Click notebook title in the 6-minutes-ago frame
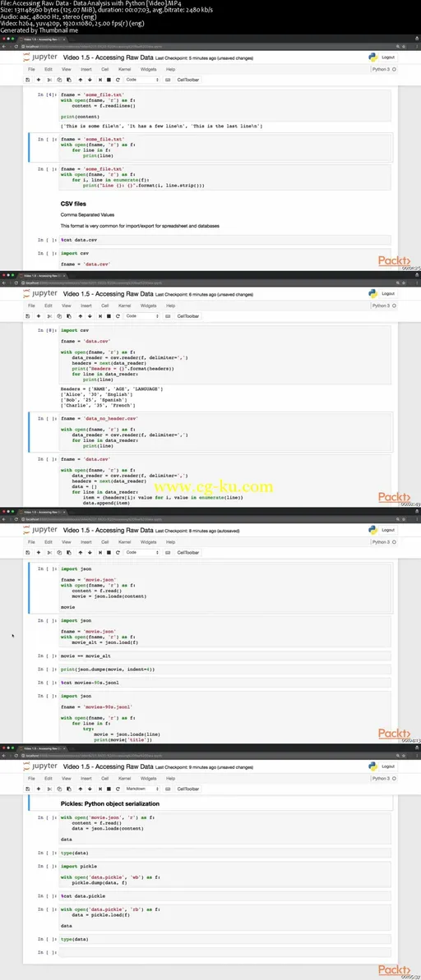421x980 pixels. [109, 294]
